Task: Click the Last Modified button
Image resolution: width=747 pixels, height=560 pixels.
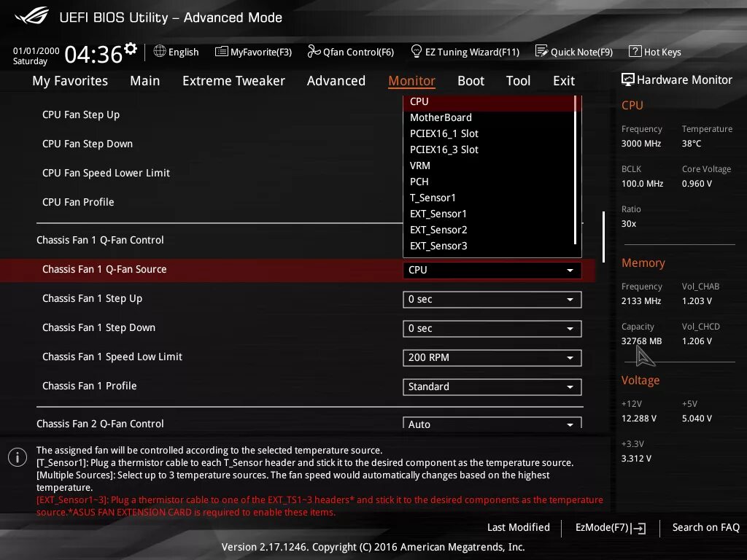Action: [x=519, y=528]
